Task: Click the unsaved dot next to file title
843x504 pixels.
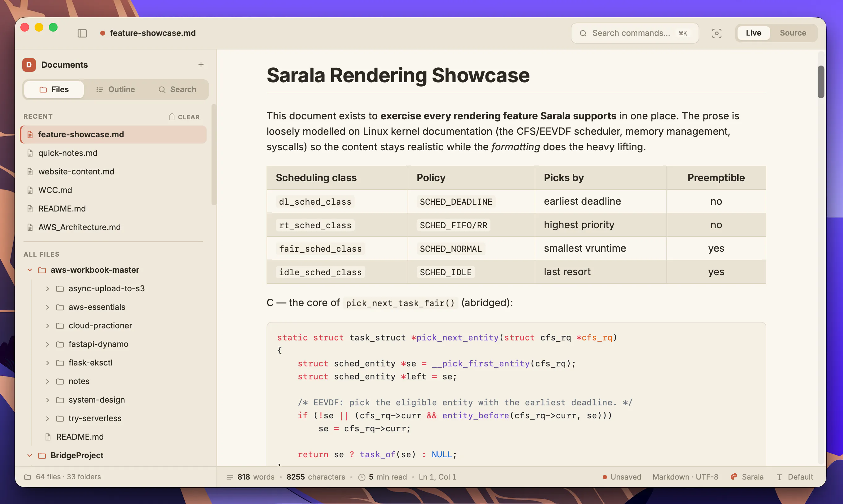Action: click(102, 33)
